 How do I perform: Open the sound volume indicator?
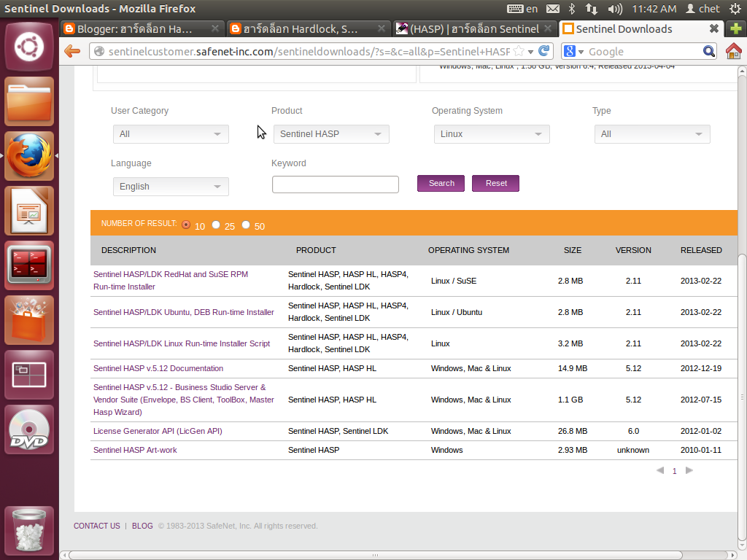[x=614, y=9]
